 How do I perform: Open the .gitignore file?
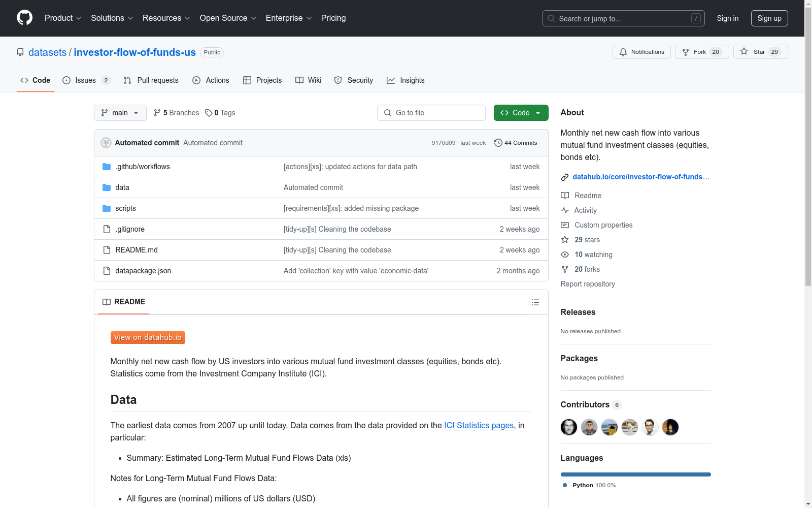[x=130, y=229]
